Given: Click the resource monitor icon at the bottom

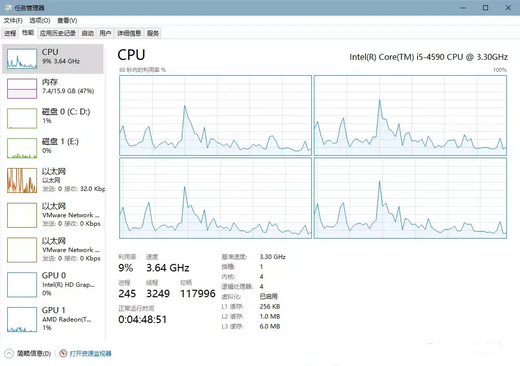Looking at the screenshot, I should (x=63, y=353).
